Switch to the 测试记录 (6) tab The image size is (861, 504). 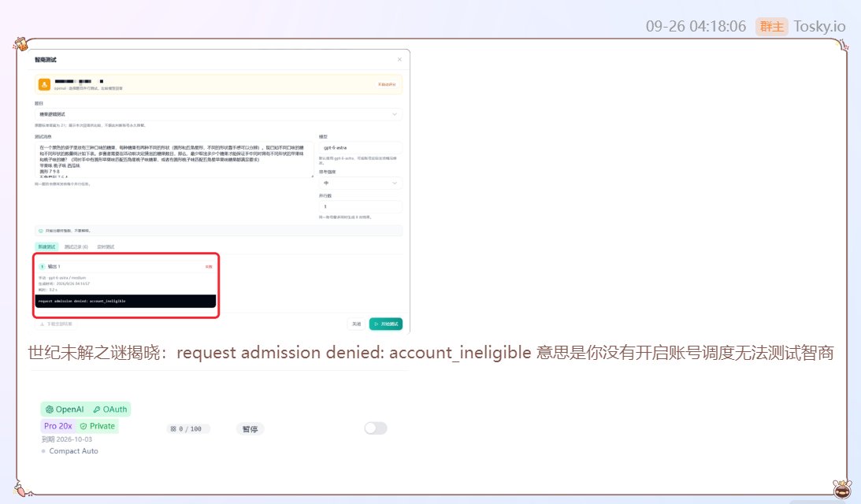(76, 246)
